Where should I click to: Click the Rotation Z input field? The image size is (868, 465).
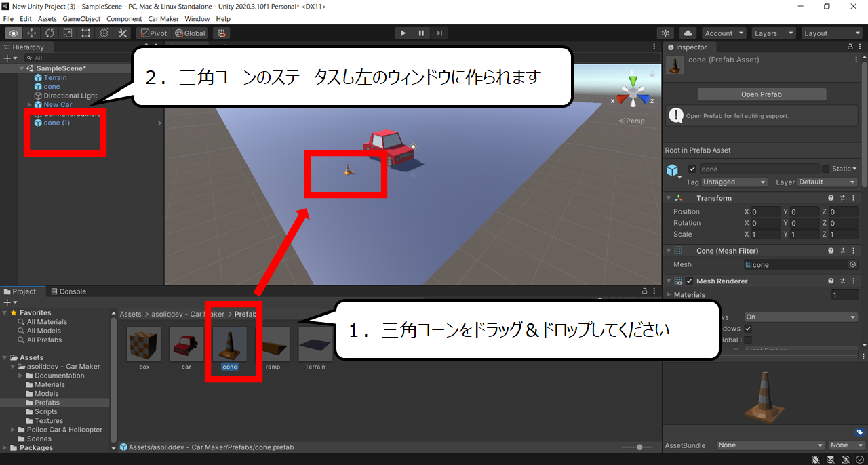844,223
